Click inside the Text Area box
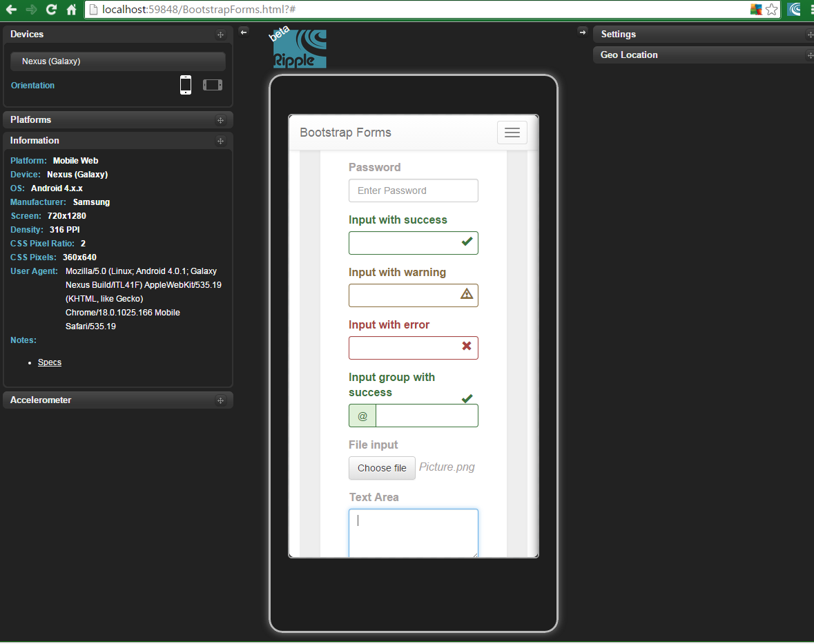Screen dimensions: 814x644 [x=413, y=533]
